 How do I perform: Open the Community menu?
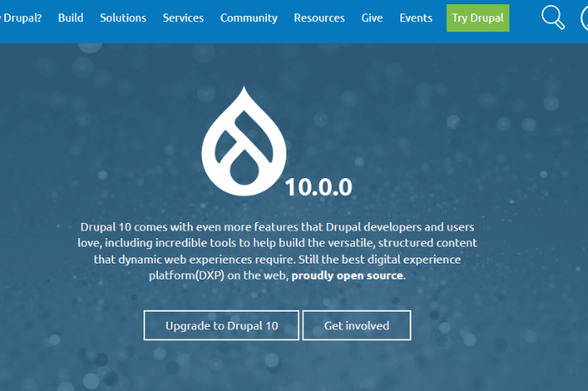click(248, 18)
